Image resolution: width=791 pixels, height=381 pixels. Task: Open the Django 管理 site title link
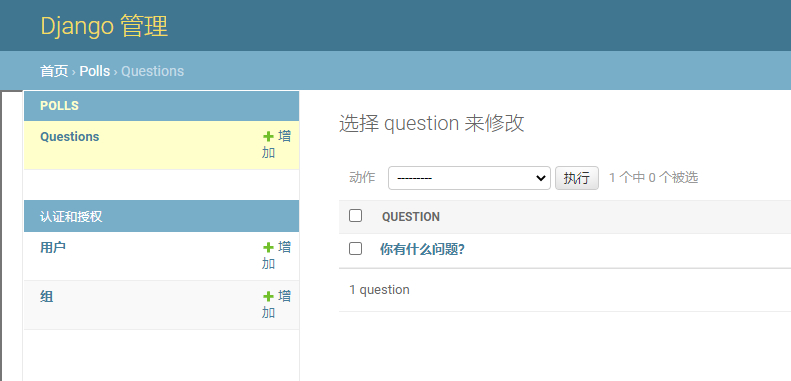pos(104,26)
